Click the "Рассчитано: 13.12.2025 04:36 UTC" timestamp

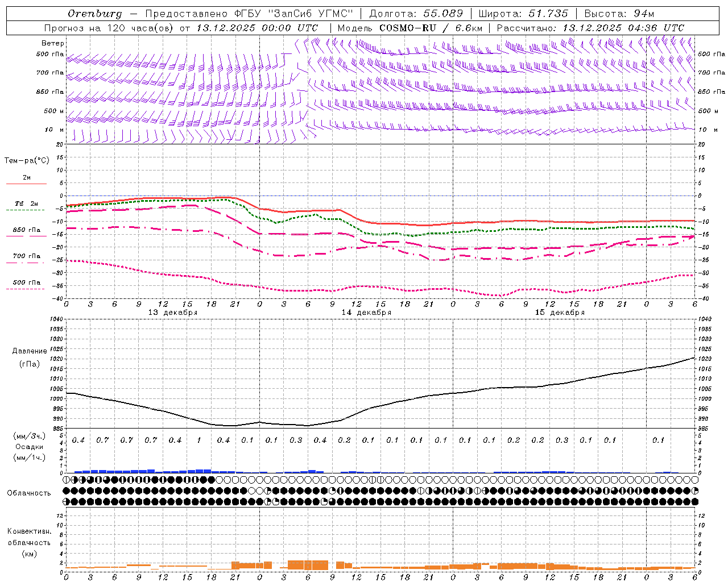click(590, 28)
